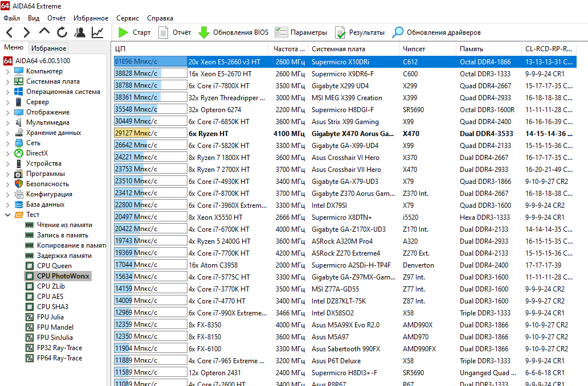Screen dimensions: 588x386
Task: Select the highlighted 6x Ryzen HT result row
Action: pos(345,133)
